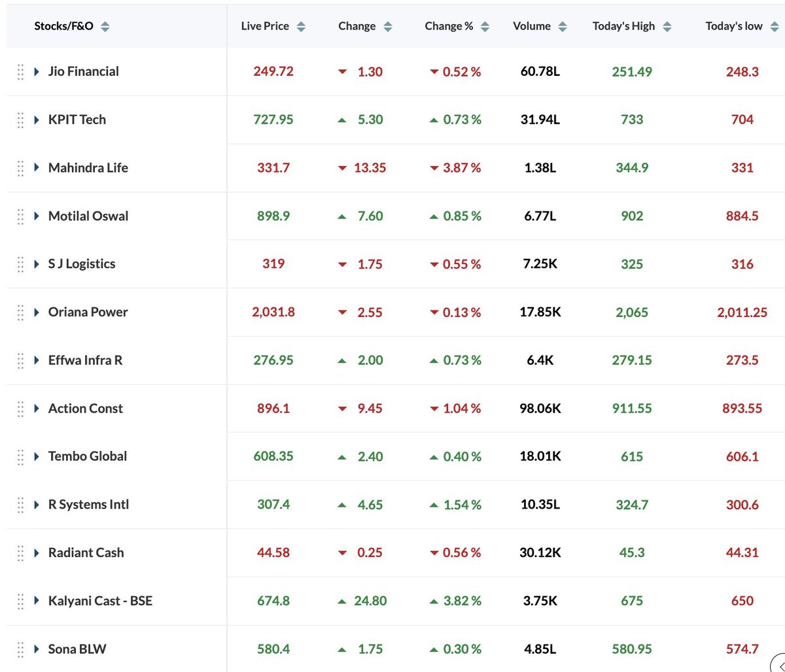
Task: Expand the R Systems Intl row arrow
Action: [x=37, y=505]
